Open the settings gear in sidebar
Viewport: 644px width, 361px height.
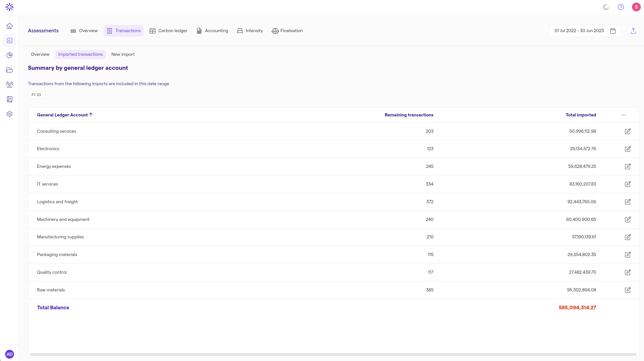tap(9, 114)
